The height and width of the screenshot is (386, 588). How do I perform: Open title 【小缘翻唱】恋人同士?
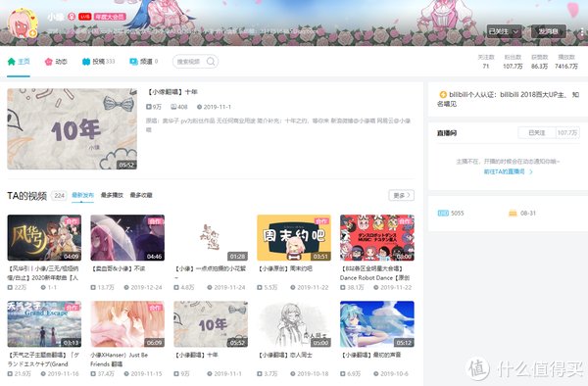pyautogui.click(x=285, y=355)
